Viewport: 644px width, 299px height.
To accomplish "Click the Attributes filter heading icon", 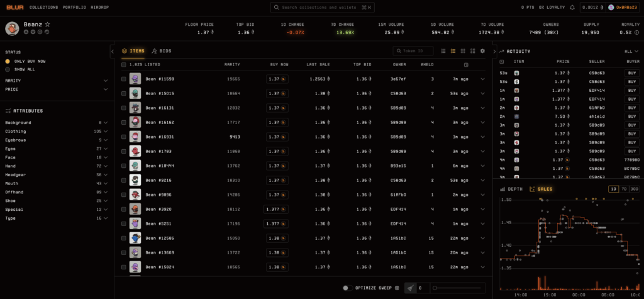I will click(x=8, y=111).
